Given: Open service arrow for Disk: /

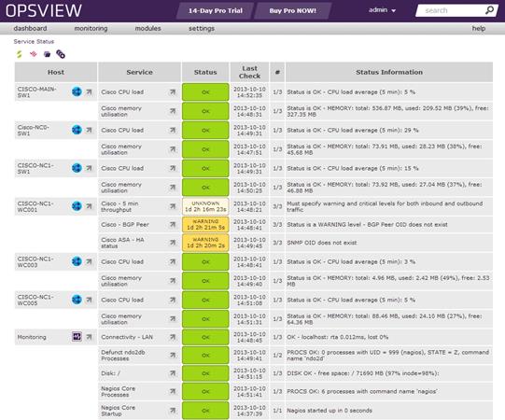Looking at the screenshot, I should coord(173,373).
